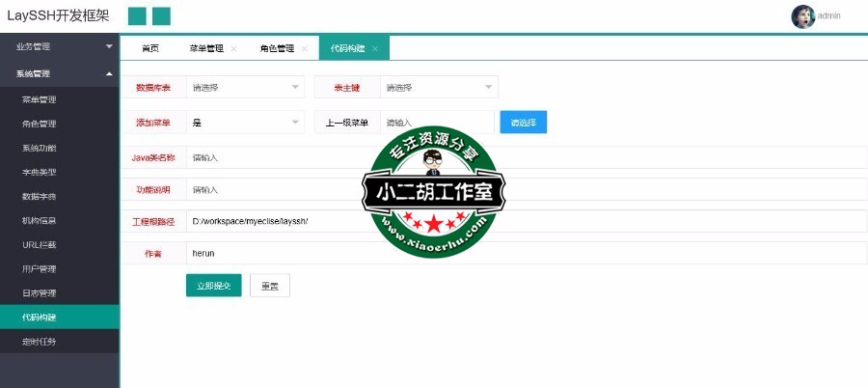Image resolution: width=868 pixels, height=388 pixels.
Task: Open the 数据库表 dropdown
Action: coord(245,88)
